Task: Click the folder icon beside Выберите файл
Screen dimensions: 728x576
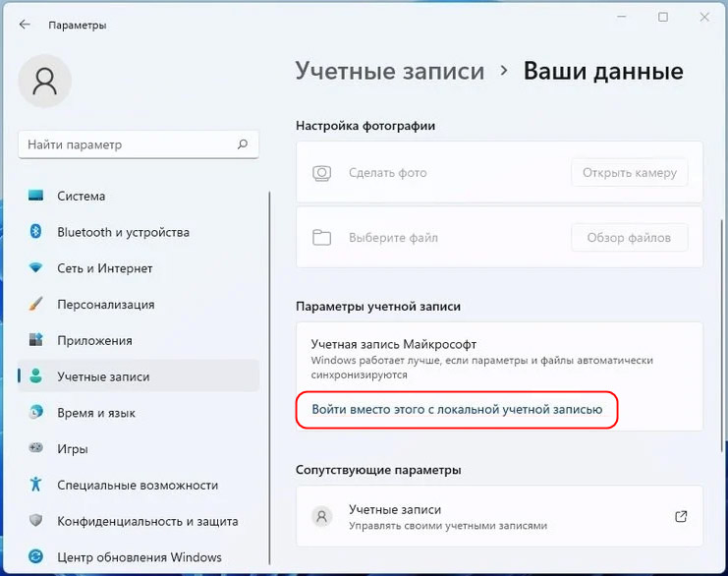Action: (x=321, y=237)
